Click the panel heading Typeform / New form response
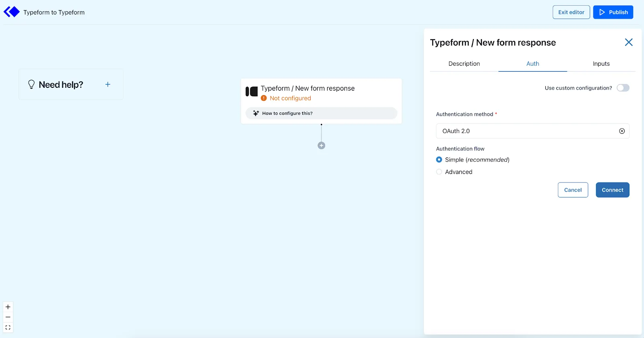 point(493,43)
